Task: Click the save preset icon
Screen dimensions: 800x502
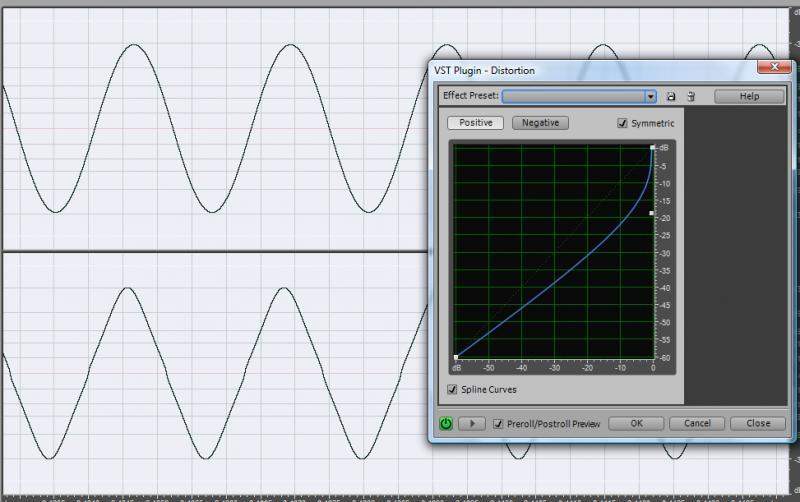Action: (671, 97)
